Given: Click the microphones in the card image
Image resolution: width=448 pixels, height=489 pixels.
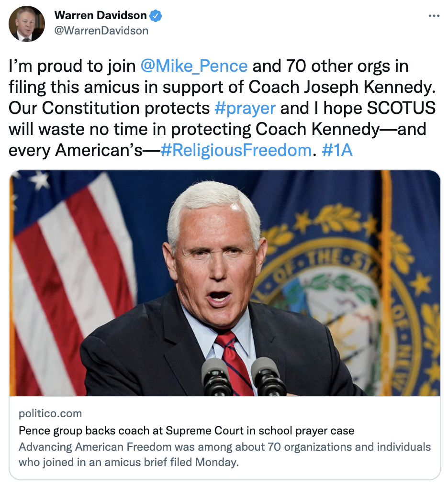Looking at the screenshot, I should point(243,377).
